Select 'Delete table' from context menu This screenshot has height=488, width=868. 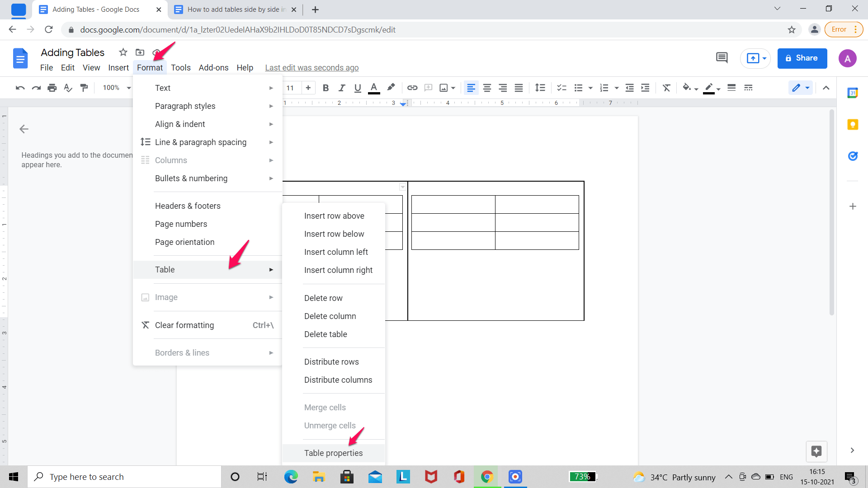click(325, 334)
